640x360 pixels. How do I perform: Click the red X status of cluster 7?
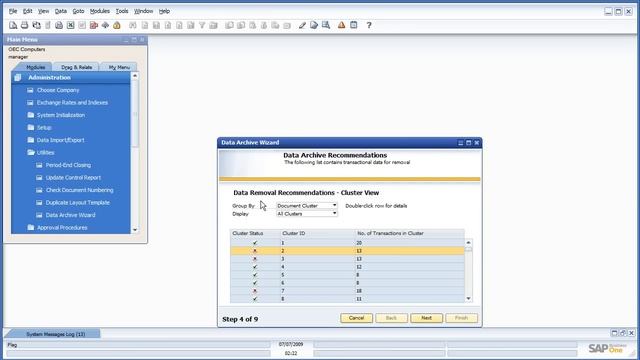[255, 291]
